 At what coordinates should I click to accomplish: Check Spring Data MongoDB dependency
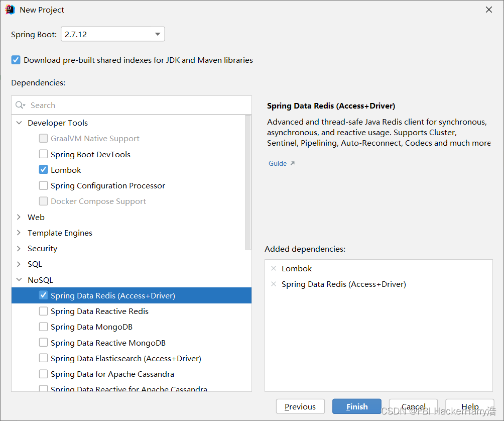43,327
